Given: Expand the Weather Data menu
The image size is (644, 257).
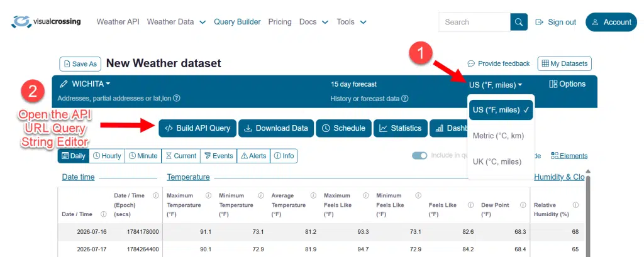Looking at the screenshot, I should pyautogui.click(x=176, y=22).
